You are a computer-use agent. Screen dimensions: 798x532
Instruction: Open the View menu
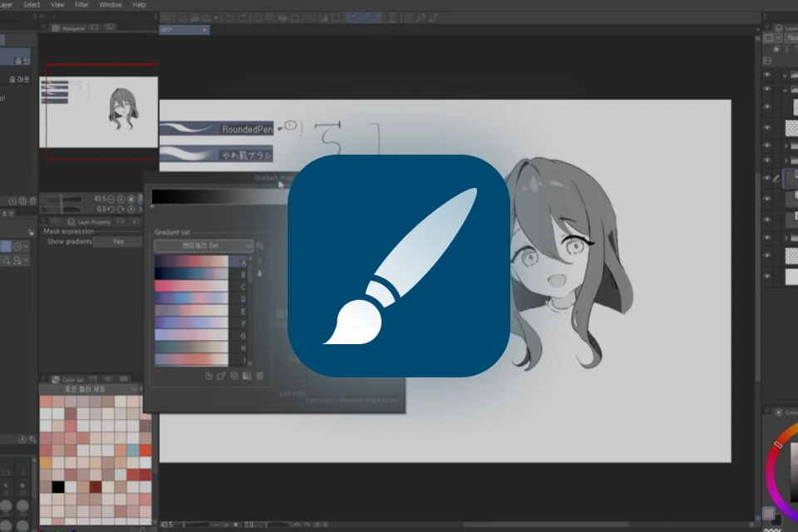tap(57, 5)
